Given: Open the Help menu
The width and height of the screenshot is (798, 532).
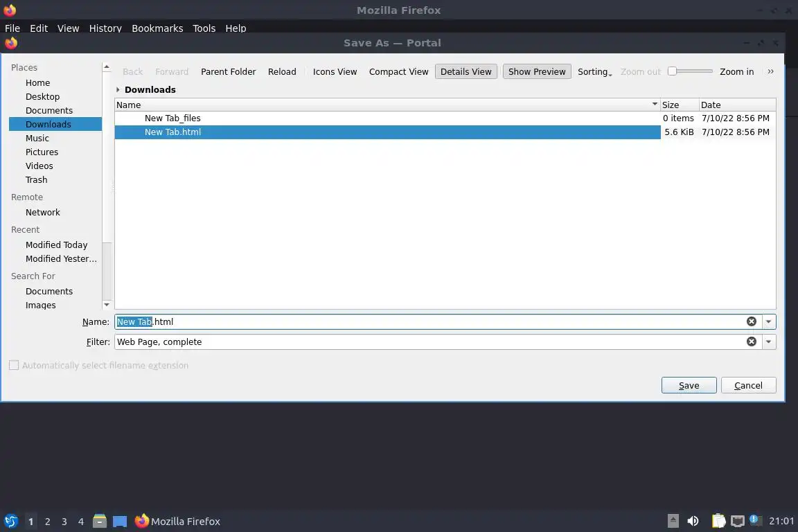Looking at the screenshot, I should 236,28.
